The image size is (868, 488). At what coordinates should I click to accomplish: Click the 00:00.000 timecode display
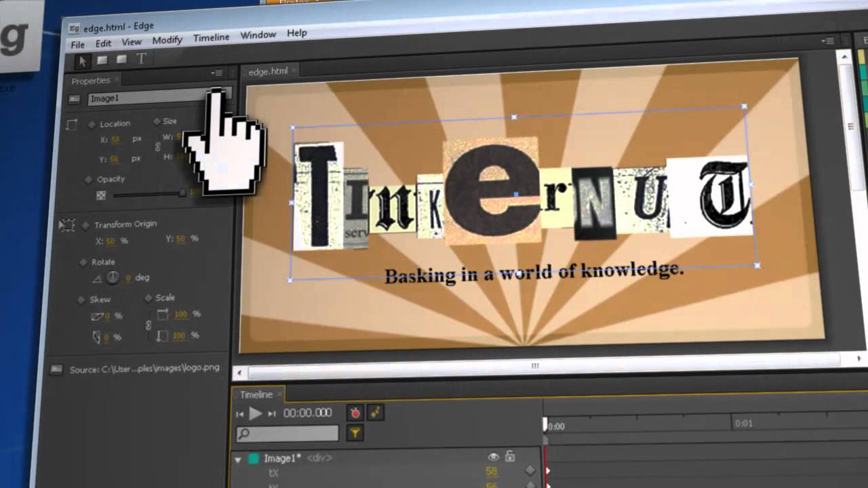coord(308,413)
